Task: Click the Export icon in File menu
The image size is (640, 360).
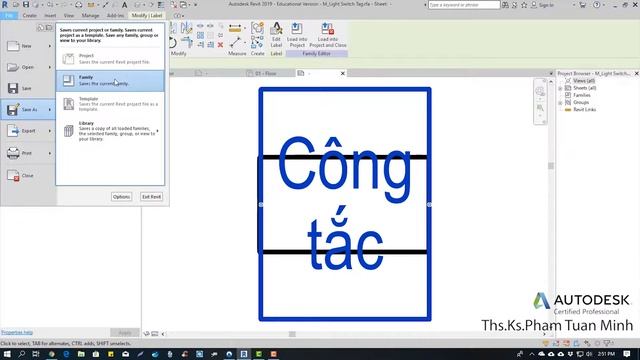Action: click(13, 131)
